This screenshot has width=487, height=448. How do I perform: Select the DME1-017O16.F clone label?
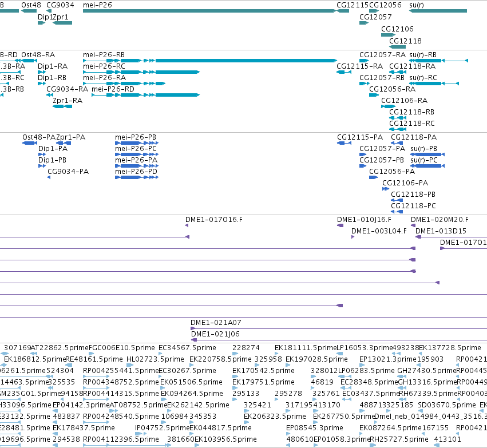coord(214,220)
